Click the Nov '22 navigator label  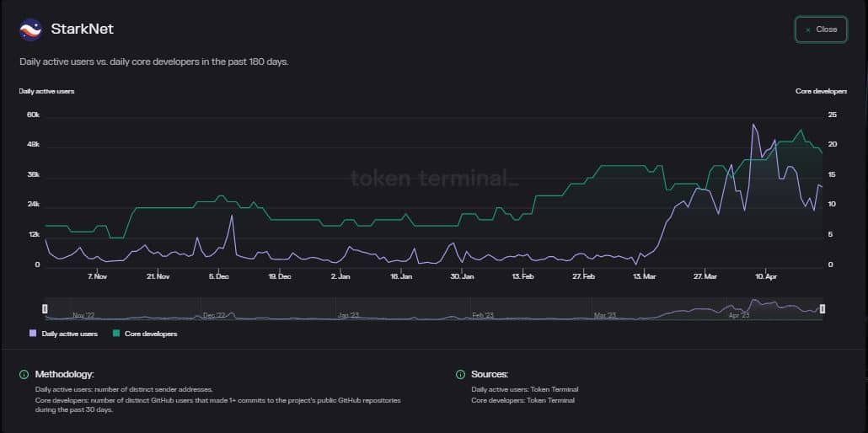pyautogui.click(x=83, y=315)
